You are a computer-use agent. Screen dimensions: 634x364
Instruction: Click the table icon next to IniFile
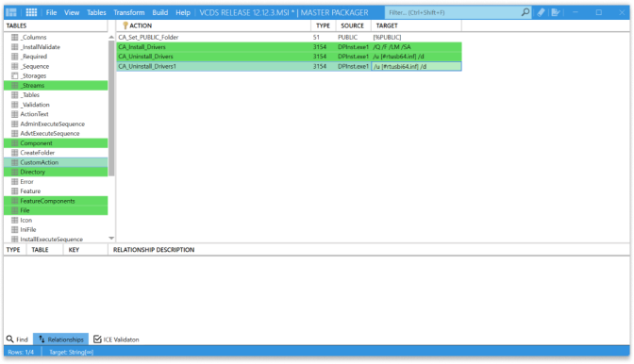coord(15,229)
